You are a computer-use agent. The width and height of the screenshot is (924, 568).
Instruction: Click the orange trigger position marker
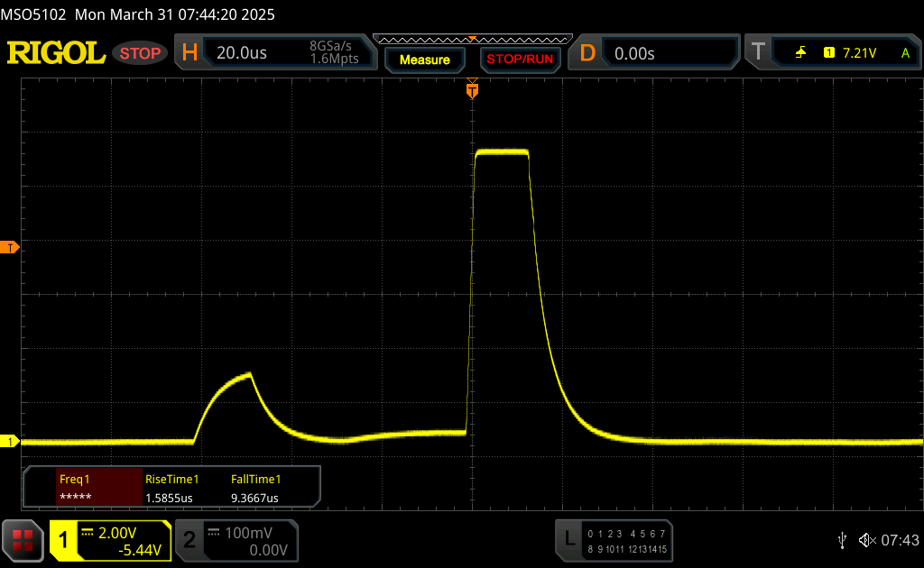click(x=471, y=89)
